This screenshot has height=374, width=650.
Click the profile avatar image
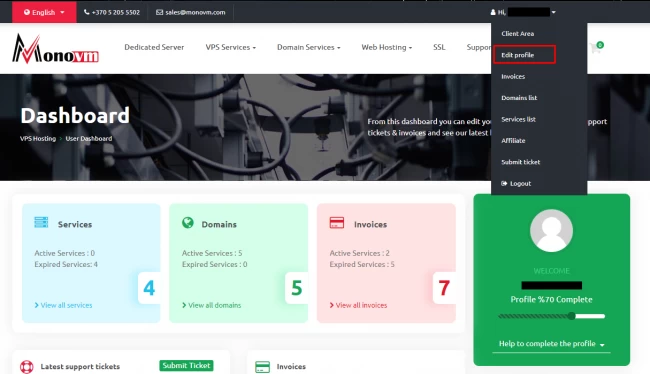pyautogui.click(x=551, y=231)
